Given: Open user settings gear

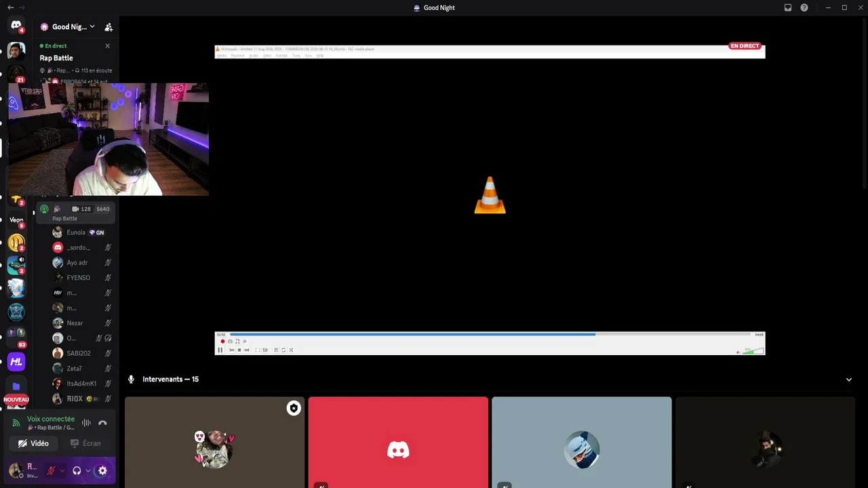Looking at the screenshot, I should click(x=102, y=470).
